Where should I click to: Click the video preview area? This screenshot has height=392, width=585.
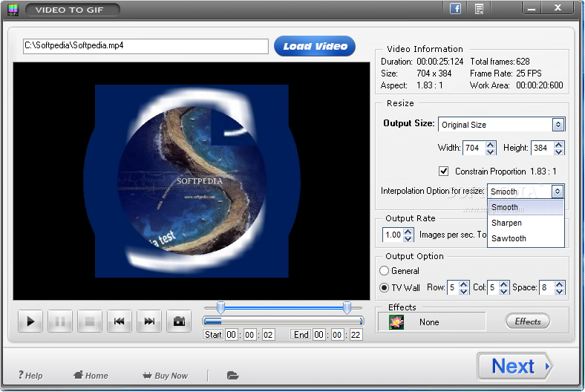[x=192, y=181]
